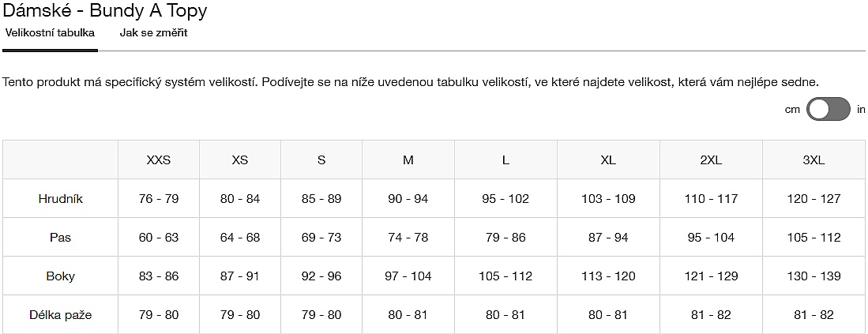Click the XXS size column header
Screen dimensions: 868x334
159,159
